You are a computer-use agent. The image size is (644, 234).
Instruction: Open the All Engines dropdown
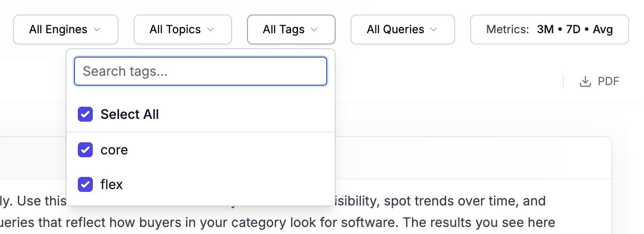click(66, 29)
